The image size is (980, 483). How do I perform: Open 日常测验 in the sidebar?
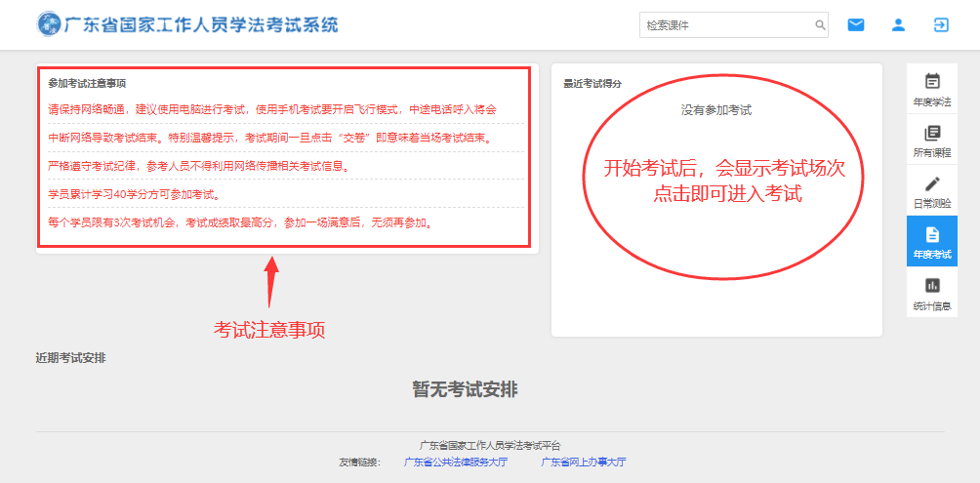pos(931,190)
